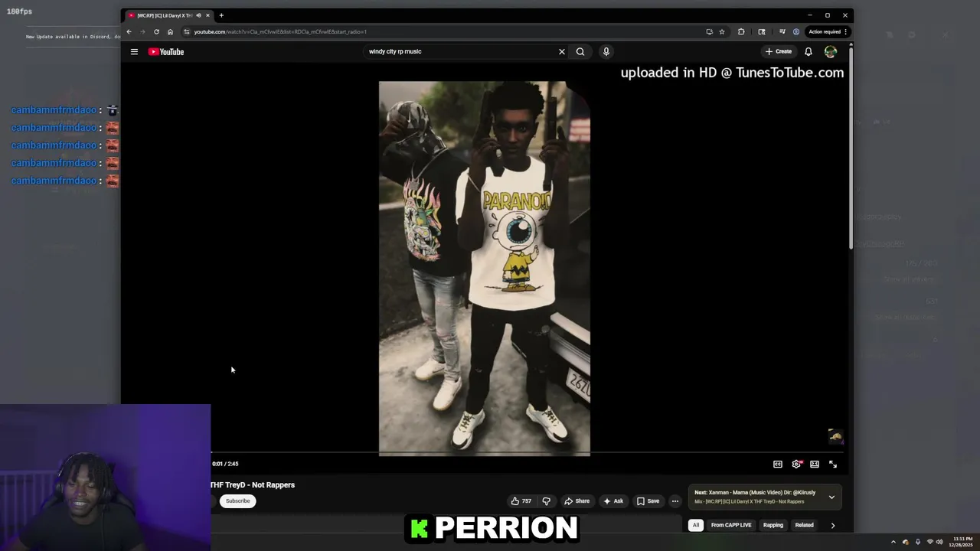Show hidden system tray icons

(893, 542)
